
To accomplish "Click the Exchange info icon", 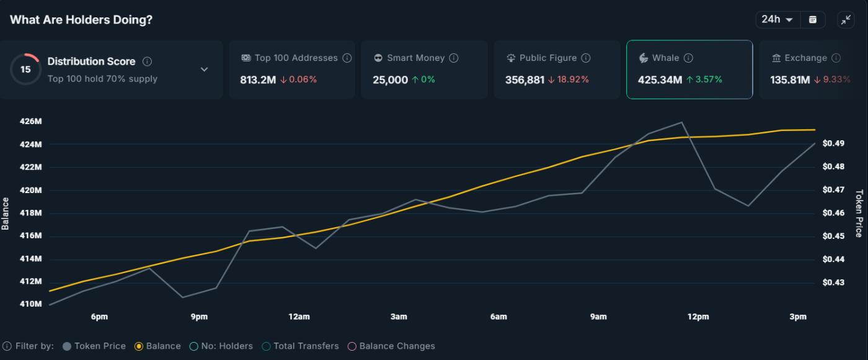I will pyautogui.click(x=836, y=58).
